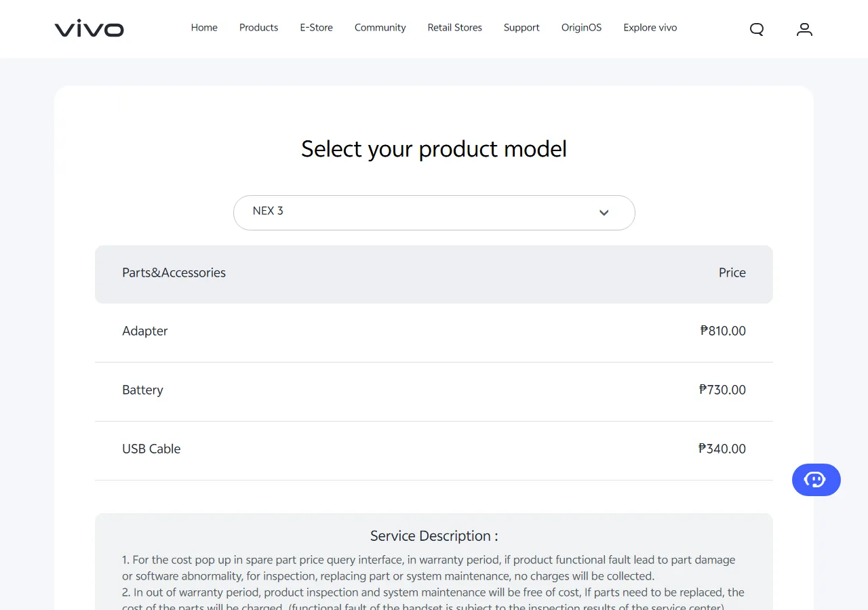Click the Parts&Accessories column header
This screenshot has width=868, height=610.
(174, 272)
